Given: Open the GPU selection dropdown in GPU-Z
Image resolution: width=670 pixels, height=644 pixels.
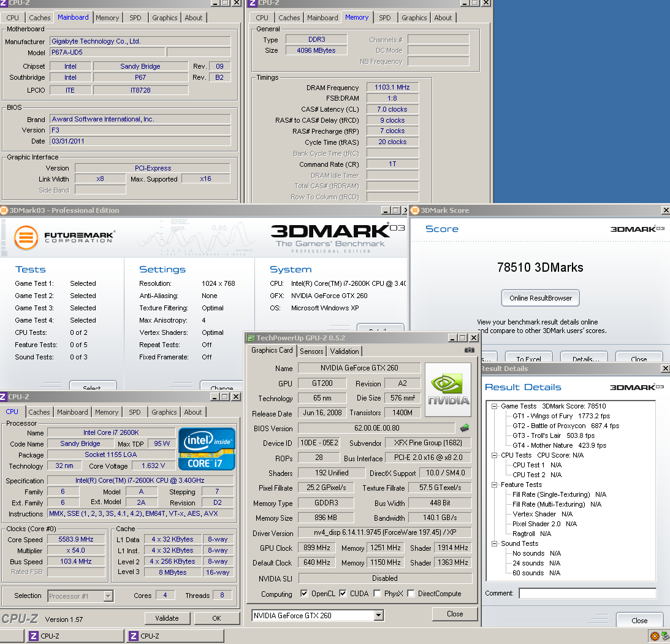Looking at the screenshot, I should coord(378,615).
